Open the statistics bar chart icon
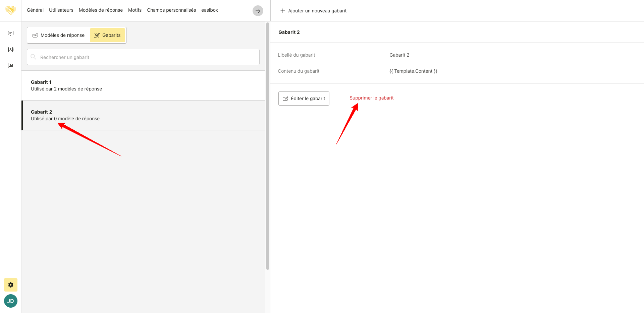Image resolution: width=644 pixels, height=313 pixels. tap(11, 66)
